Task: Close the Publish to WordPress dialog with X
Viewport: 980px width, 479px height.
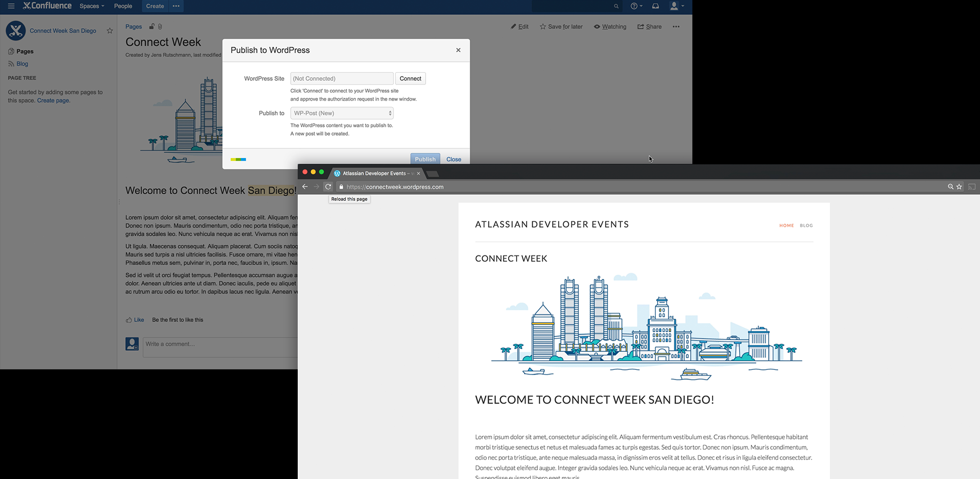Action: [x=458, y=50]
